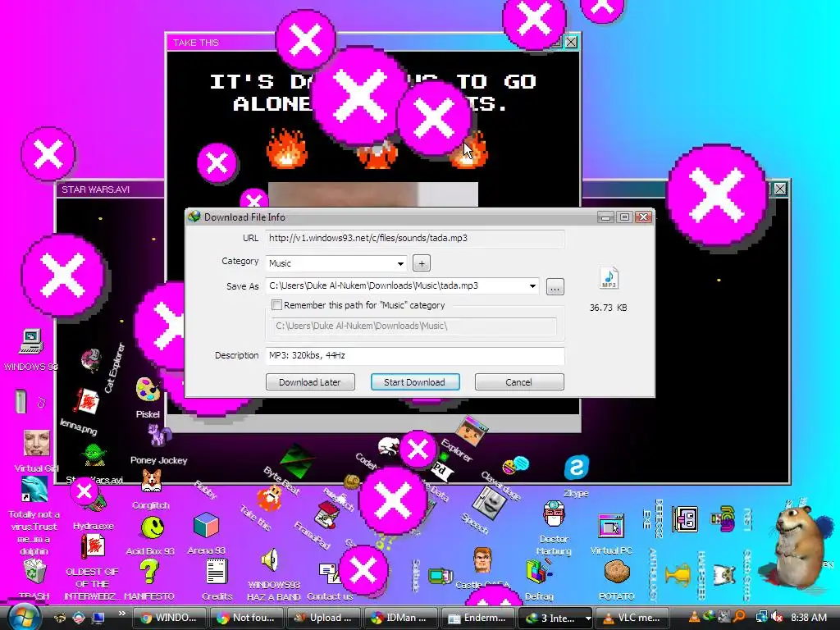Enable Remember this path for Music checkbox
This screenshot has height=630, width=840.
276,305
